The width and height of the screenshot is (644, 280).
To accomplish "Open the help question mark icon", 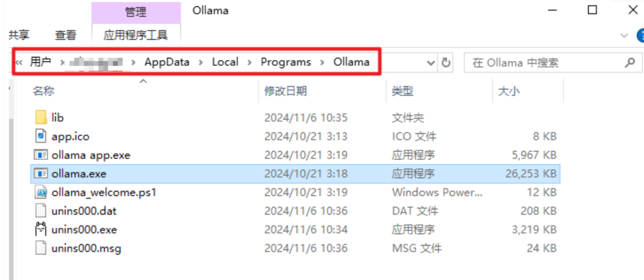I will (640, 35).
